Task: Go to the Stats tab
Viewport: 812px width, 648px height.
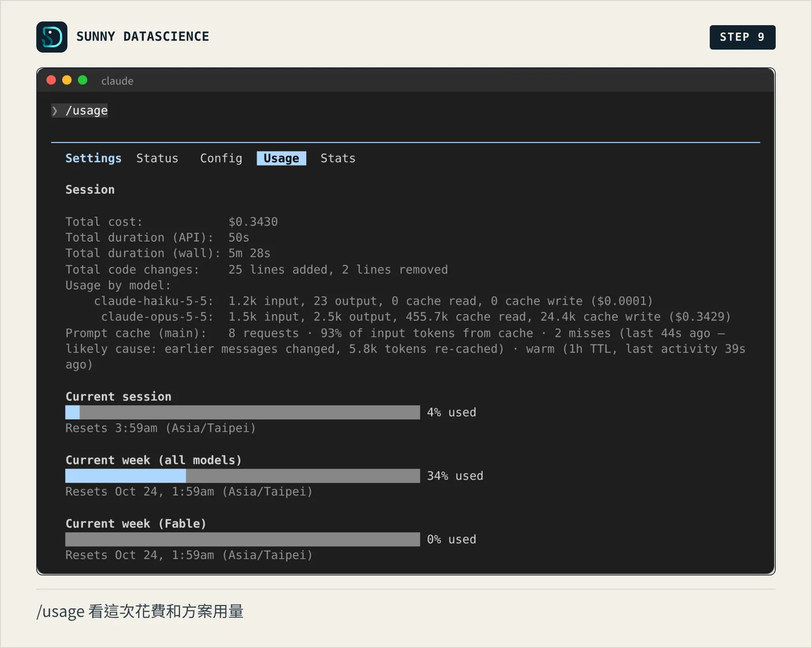Action: click(x=338, y=158)
